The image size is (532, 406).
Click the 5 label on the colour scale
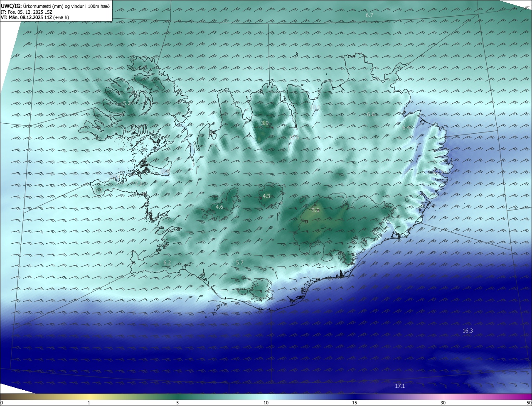pos(177,403)
